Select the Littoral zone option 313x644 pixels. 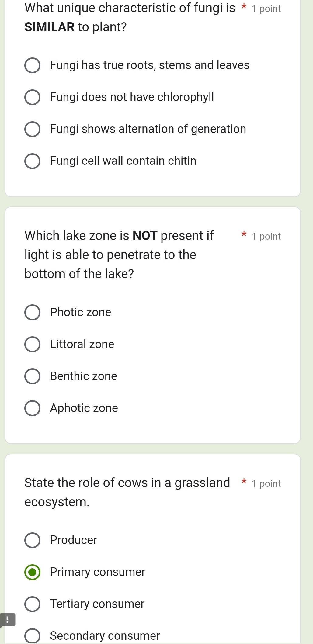(32, 345)
